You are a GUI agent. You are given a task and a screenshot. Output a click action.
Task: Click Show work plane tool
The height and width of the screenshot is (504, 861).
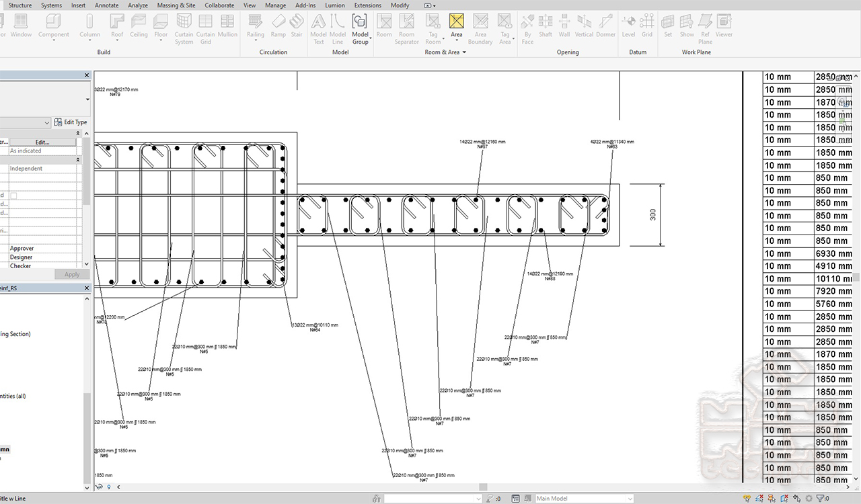(x=687, y=27)
